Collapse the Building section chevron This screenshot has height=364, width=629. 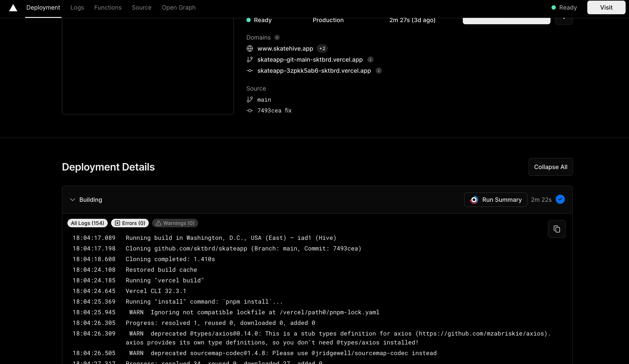coord(72,200)
